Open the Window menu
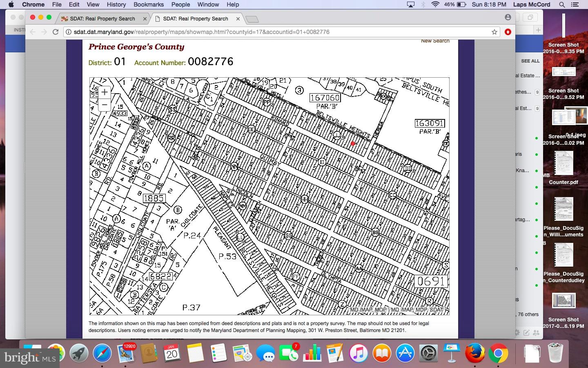The image size is (588, 368). (x=208, y=4)
